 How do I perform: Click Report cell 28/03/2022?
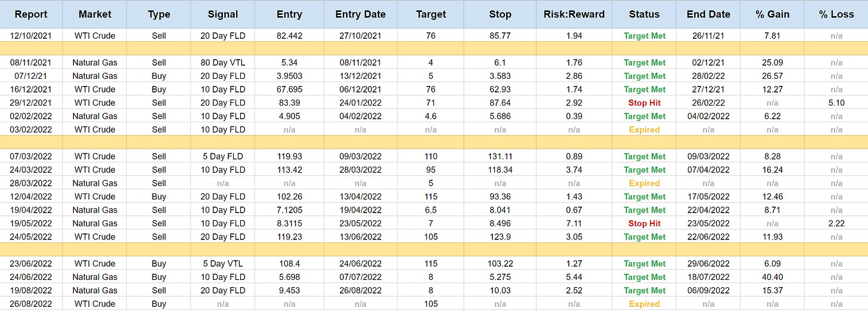(x=30, y=183)
